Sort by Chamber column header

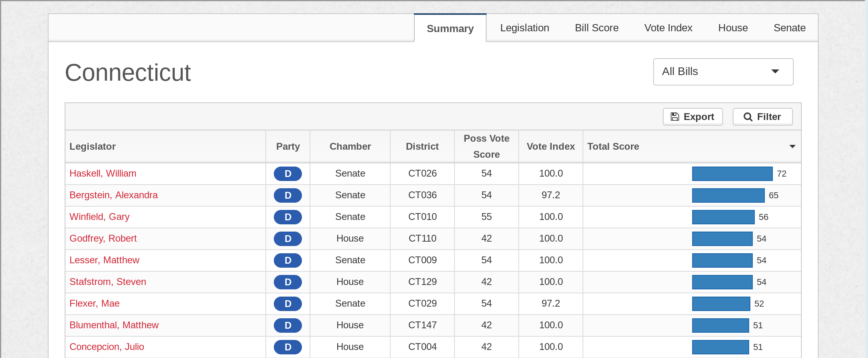[350, 146]
